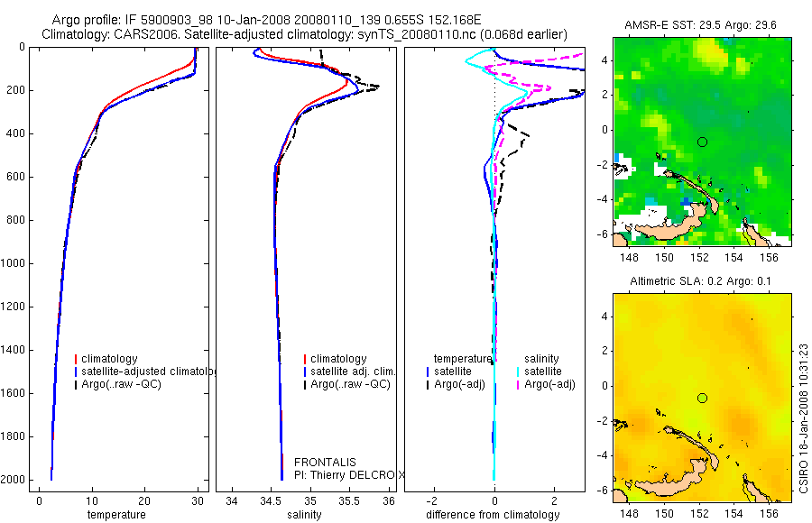Click the 'salinity' x-axis label
This screenshot has height=523, width=812.
305,515
